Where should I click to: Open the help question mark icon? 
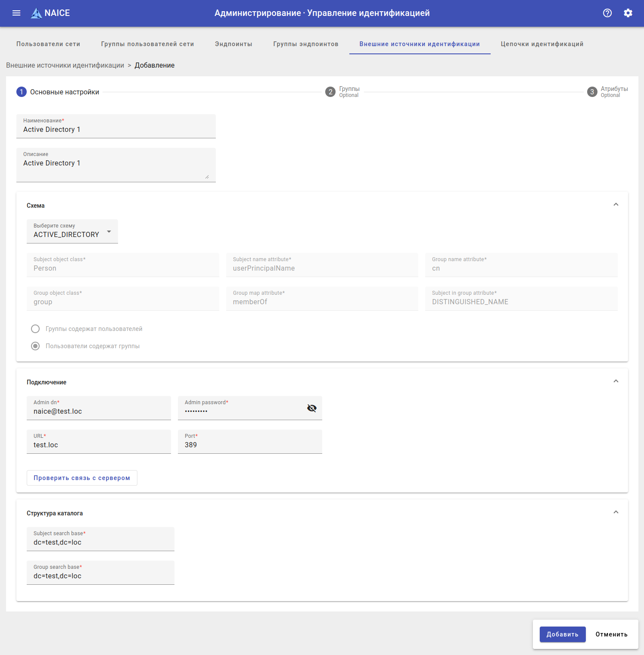(x=607, y=13)
